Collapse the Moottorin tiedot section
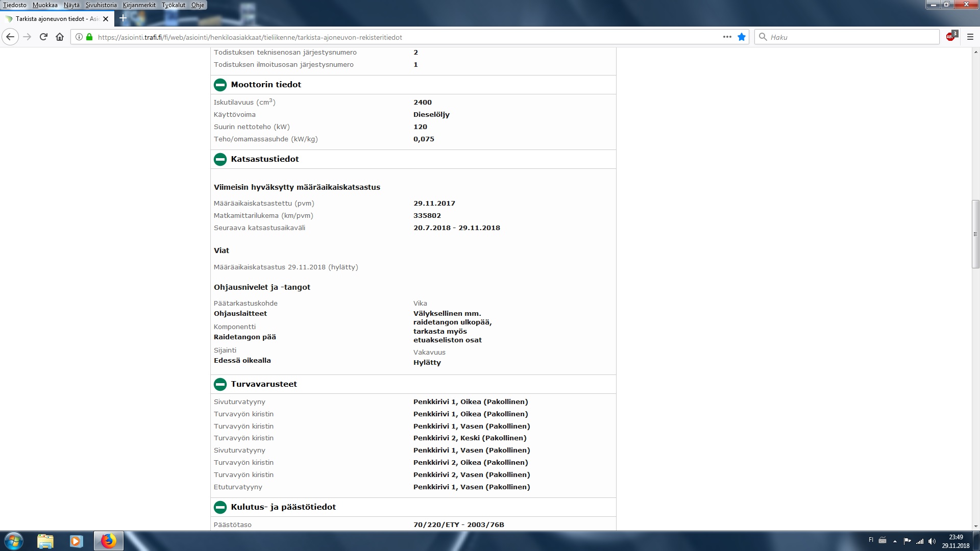Image resolution: width=980 pixels, height=551 pixels. click(220, 85)
